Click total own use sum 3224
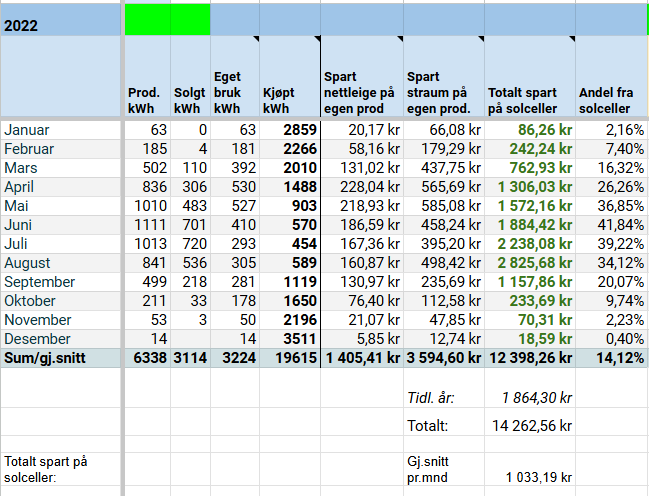The width and height of the screenshot is (649, 496). [x=239, y=358]
